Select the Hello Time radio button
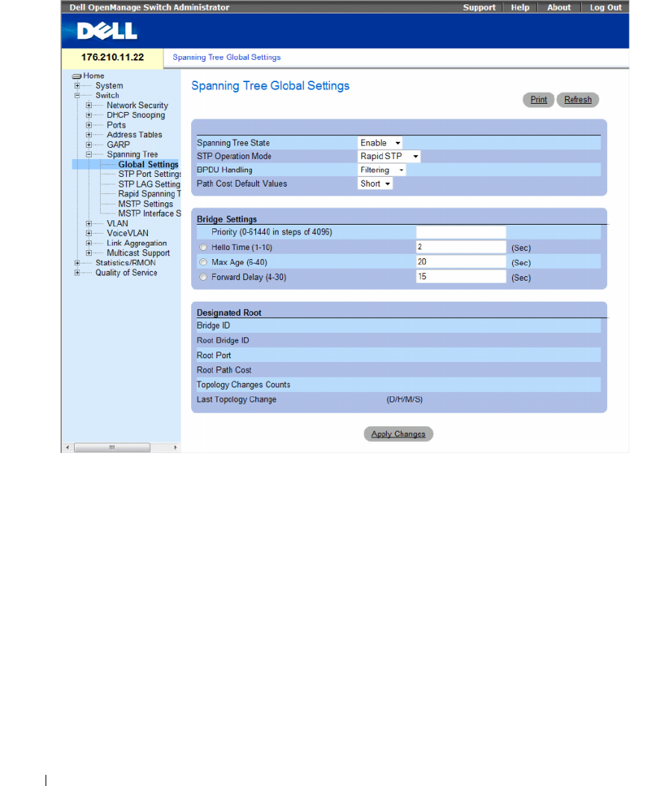Screen dimensions: 672x786 tap(203, 247)
